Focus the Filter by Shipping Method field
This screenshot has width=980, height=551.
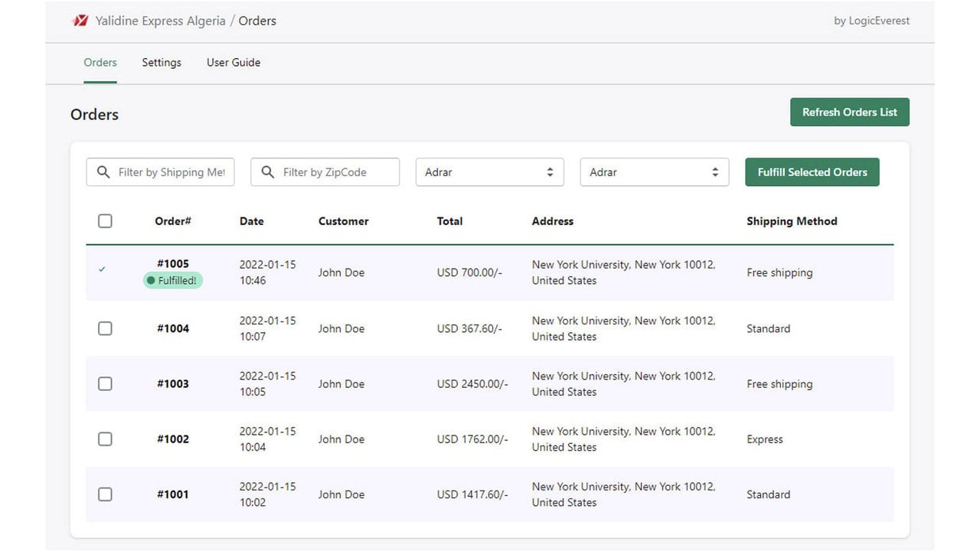(160, 172)
